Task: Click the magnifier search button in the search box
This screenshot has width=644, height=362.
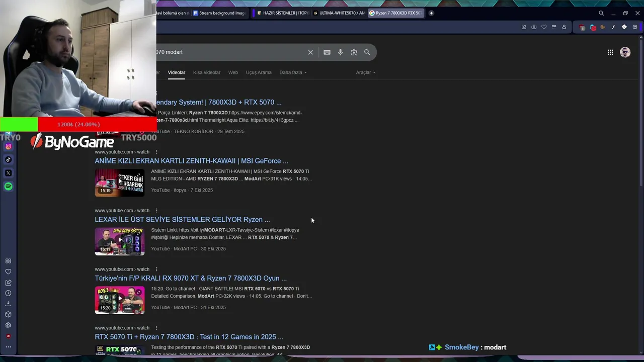Action: [367, 52]
